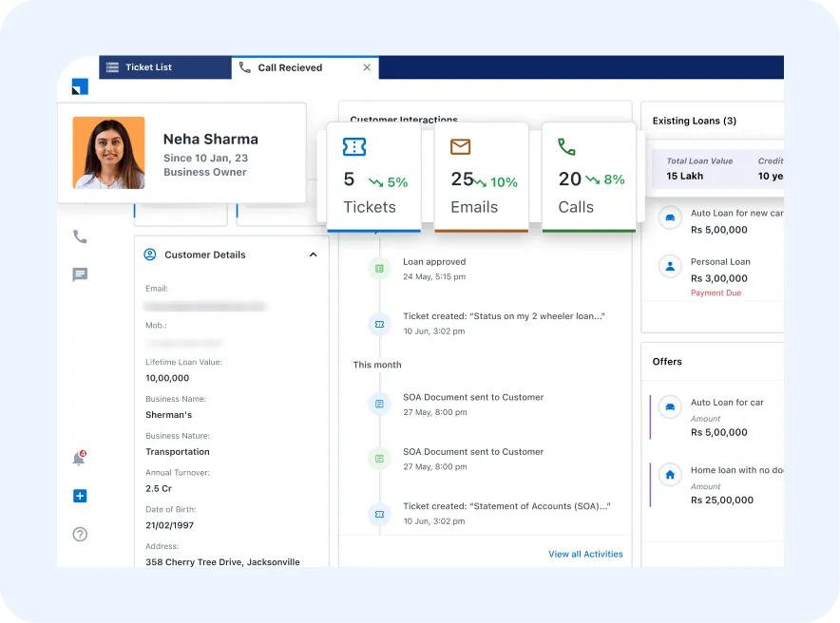Image resolution: width=840 pixels, height=623 pixels.
Task: Click the phone icon in left sidebar
Action: tap(80, 236)
